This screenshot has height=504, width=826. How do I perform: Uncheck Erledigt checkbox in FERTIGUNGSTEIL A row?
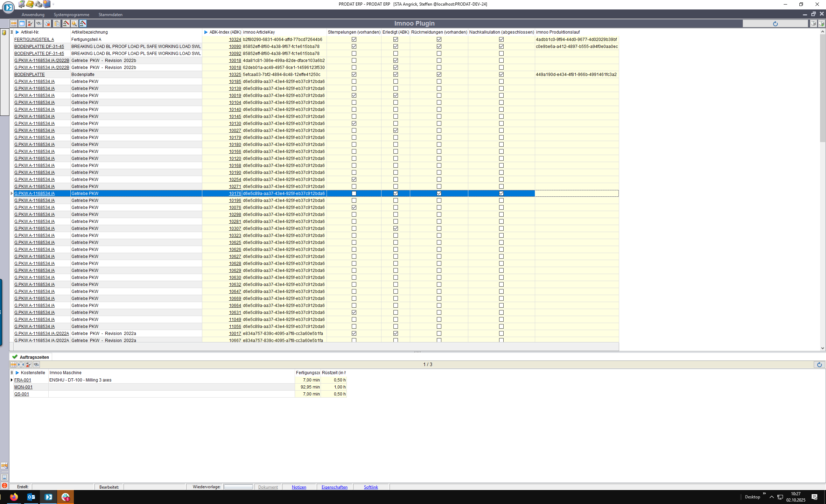click(x=395, y=40)
